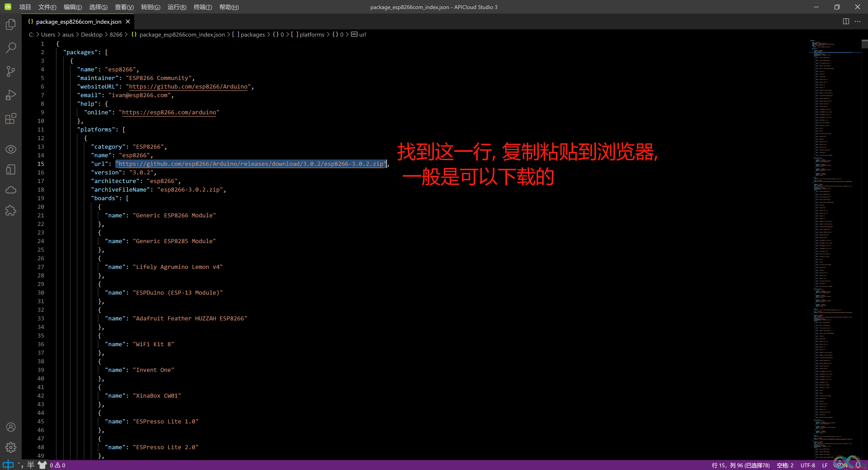Expand asus breadcrumb segment

(x=68, y=34)
